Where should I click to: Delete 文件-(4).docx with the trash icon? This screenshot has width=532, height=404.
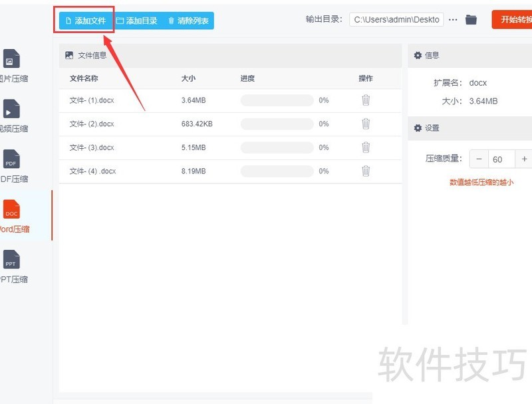(x=365, y=171)
